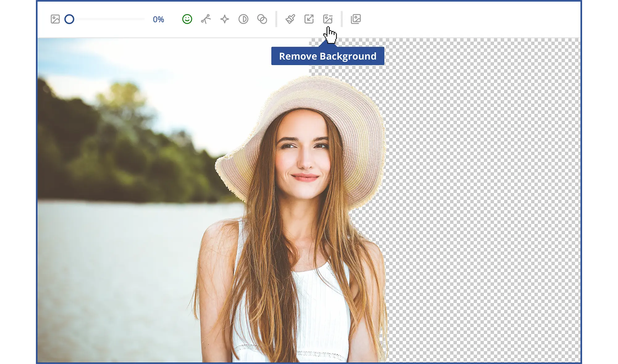Viewport: 618px width, 364px height.
Task: Select the green smiley face icon
Action: click(x=187, y=19)
